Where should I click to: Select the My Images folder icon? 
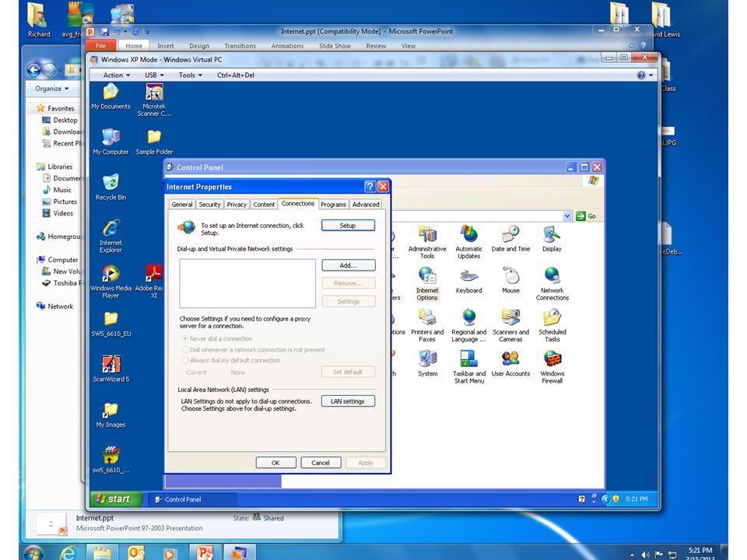point(110,415)
